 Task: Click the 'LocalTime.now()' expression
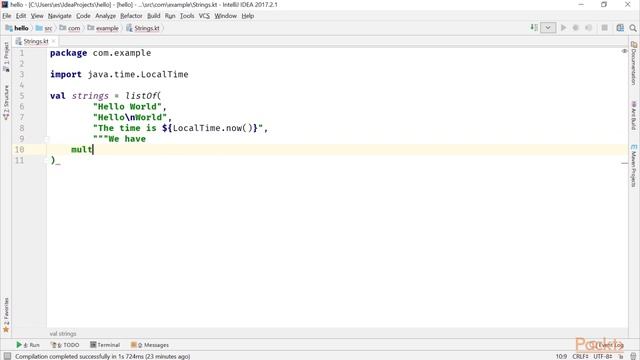[212, 128]
